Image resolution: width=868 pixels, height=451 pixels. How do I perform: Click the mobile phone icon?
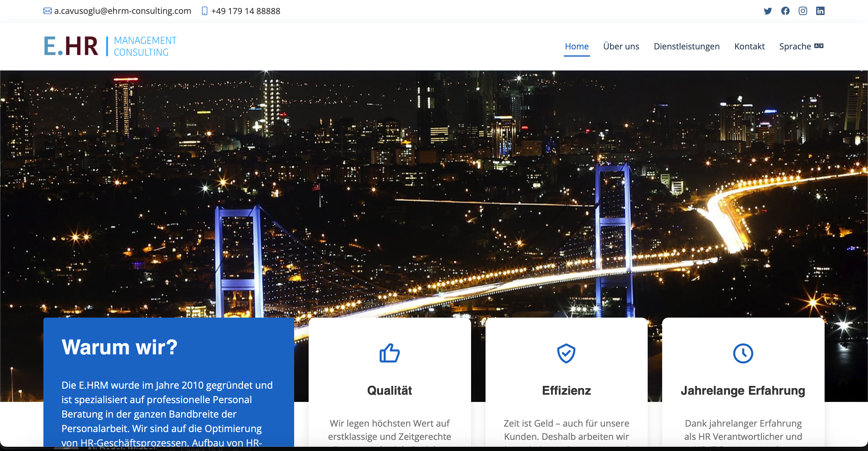click(204, 11)
